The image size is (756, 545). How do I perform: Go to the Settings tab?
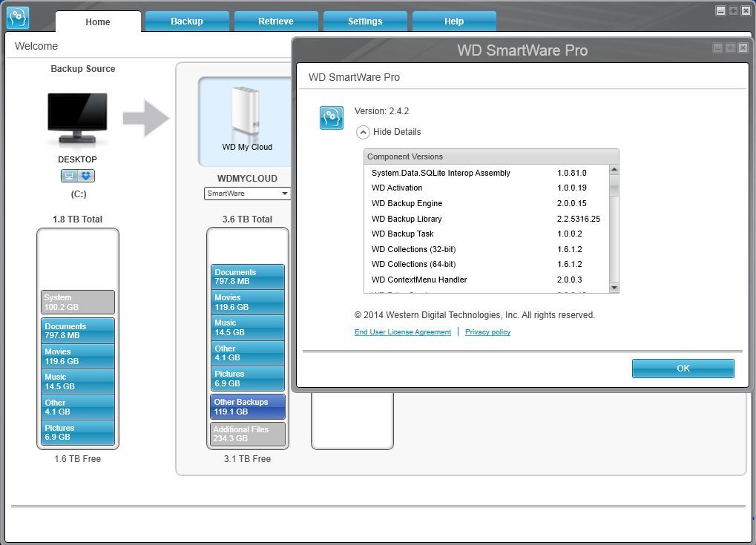(365, 22)
